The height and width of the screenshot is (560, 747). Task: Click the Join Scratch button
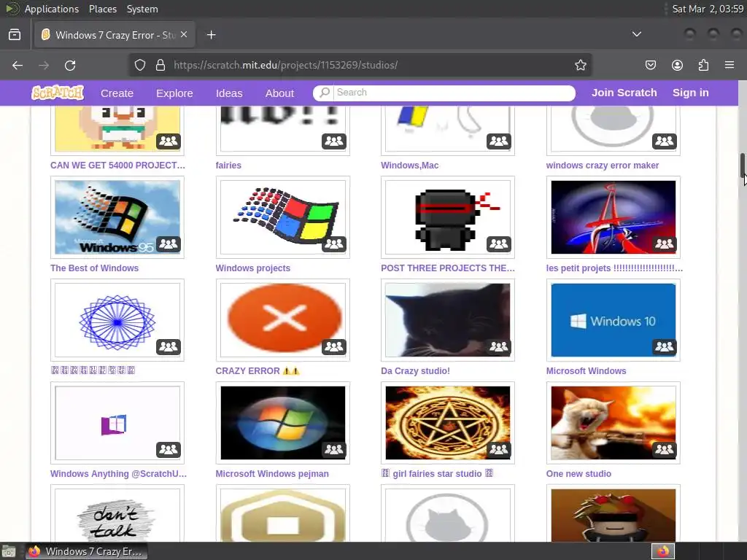tap(624, 93)
